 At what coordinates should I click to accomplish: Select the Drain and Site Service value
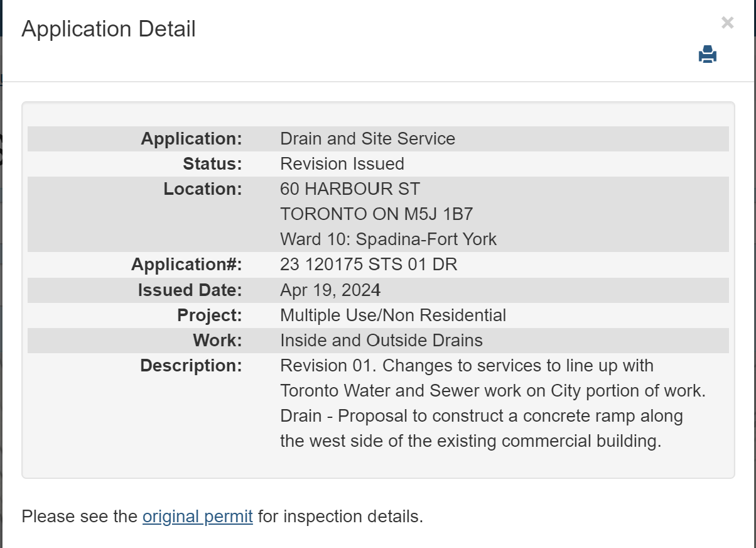click(367, 139)
